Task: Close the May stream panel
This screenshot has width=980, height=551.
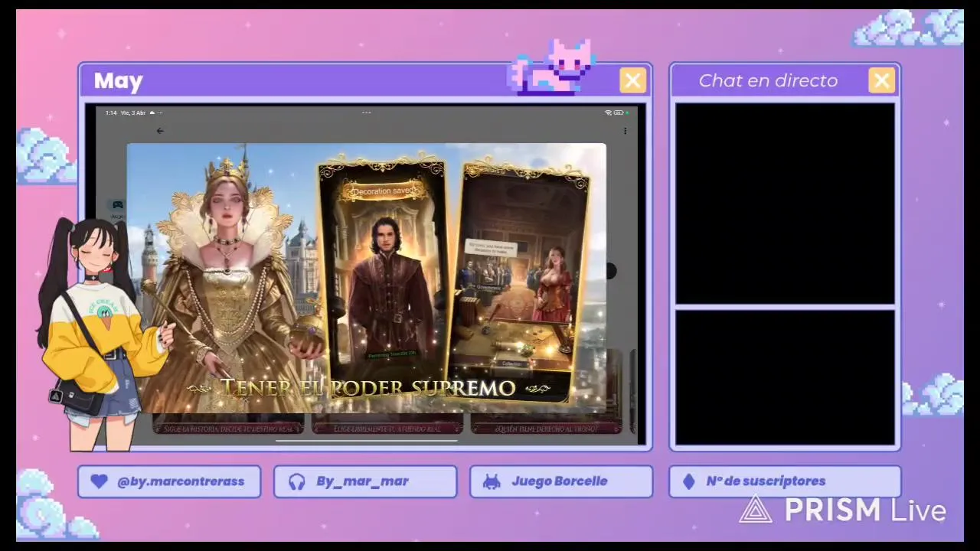Action: (x=632, y=80)
